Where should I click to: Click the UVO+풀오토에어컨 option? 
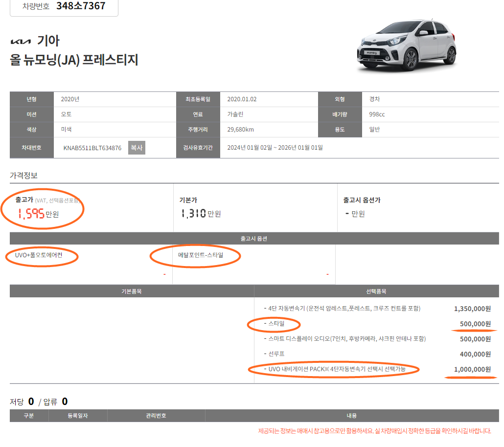[x=39, y=255]
